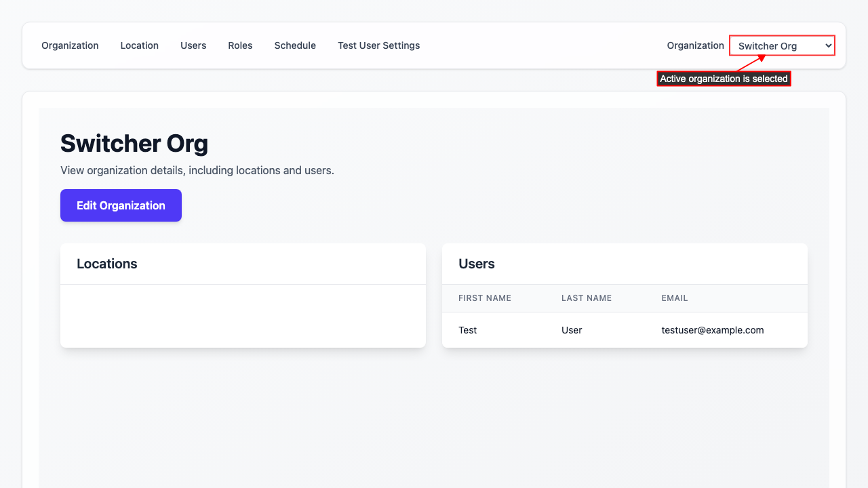Select Switcher Org from the organization selector
The width and height of the screenshot is (868, 488).
pyautogui.click(x=781, y=45)
